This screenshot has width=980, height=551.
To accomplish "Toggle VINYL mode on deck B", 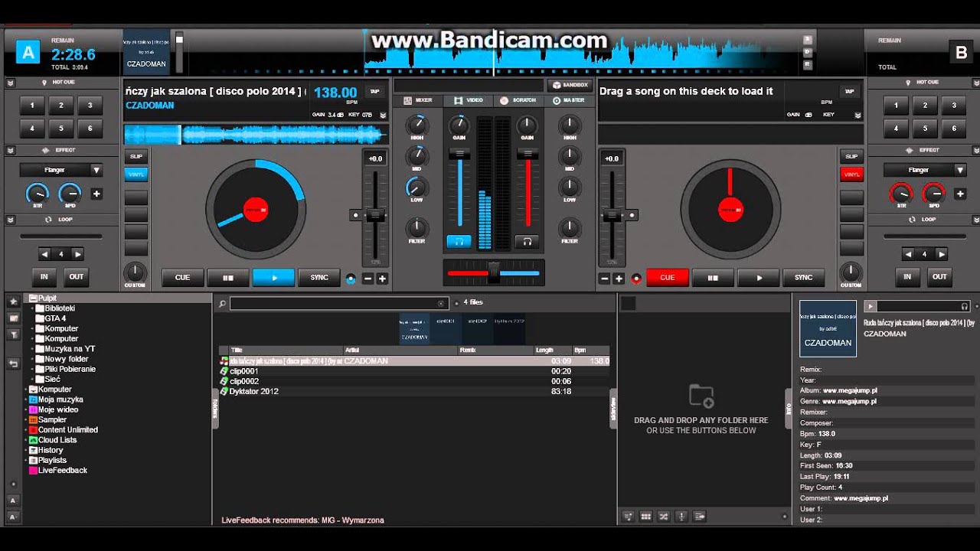I will (x=851, y=174).
